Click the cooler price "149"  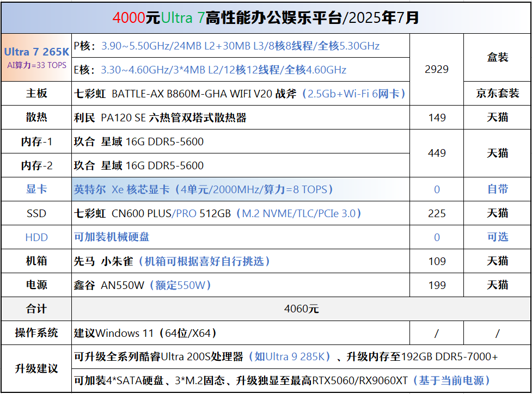coord(437,118)
